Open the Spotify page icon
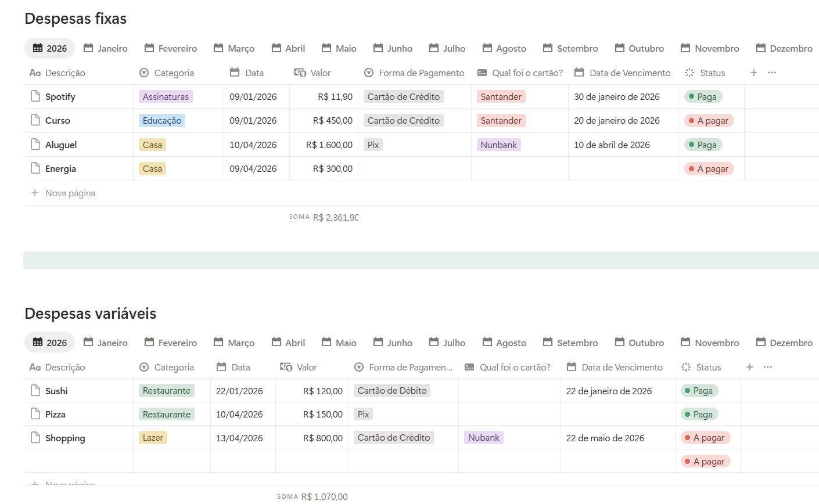Viewport: 819px width, 504px height. (x=35, y=96)
